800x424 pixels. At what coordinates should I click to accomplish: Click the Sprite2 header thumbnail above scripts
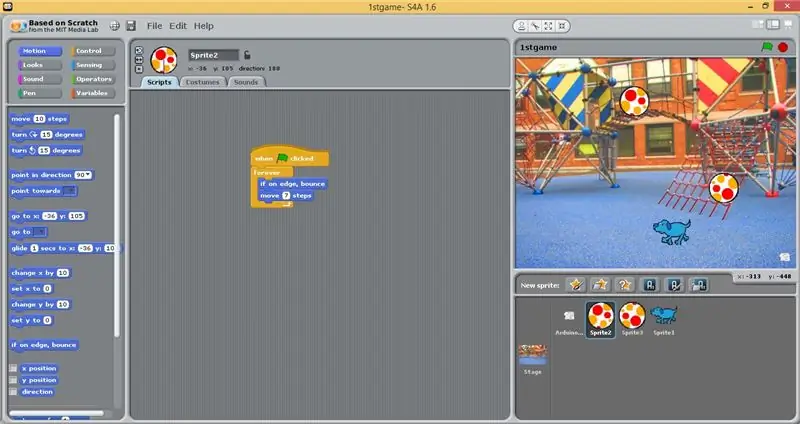[x=164, y=60]
